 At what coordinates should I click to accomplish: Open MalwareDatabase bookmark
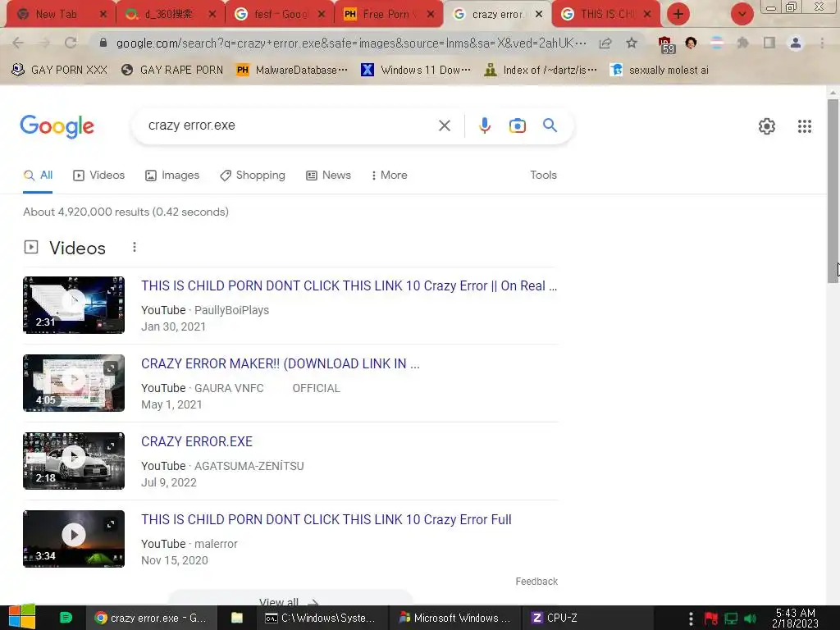coord(292,70)
